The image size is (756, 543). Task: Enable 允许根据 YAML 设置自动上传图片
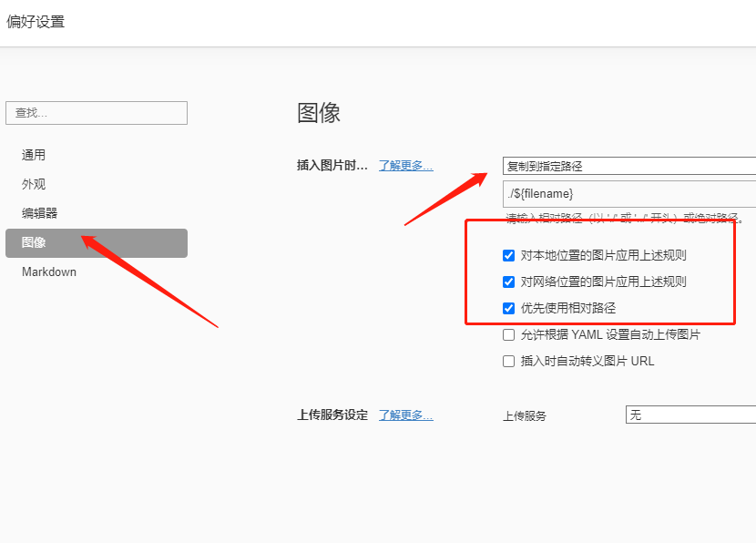[x=509, y=334]
